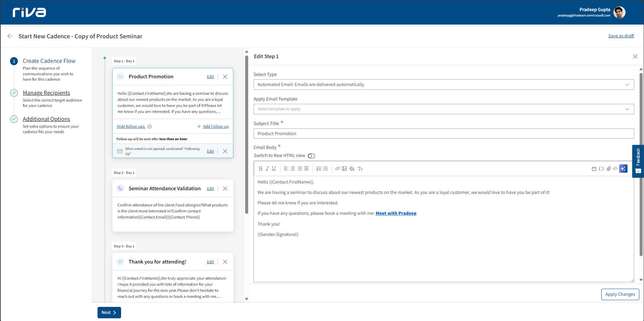Screen dimensions: 644x321
Task: Toggle Switch to Raw HTML view
Action: pyautogui.click(x=311, y=156)
